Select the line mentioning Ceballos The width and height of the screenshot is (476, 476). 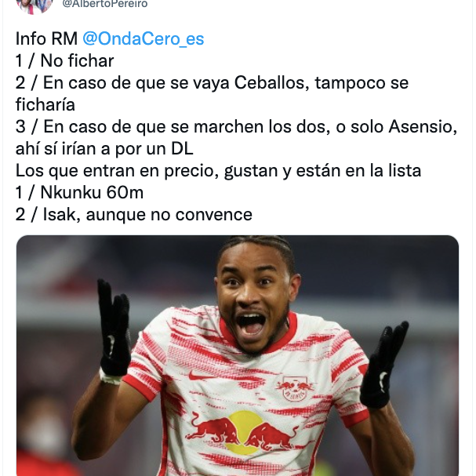pyautogui.click(x=212, y=83)
